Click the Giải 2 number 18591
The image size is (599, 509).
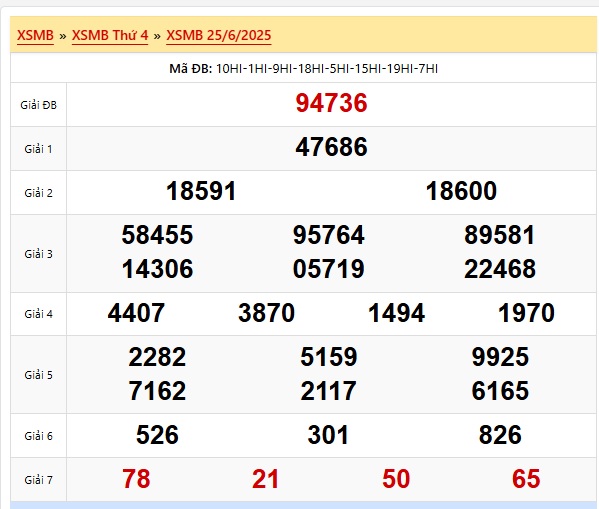[x=201, y=191]
